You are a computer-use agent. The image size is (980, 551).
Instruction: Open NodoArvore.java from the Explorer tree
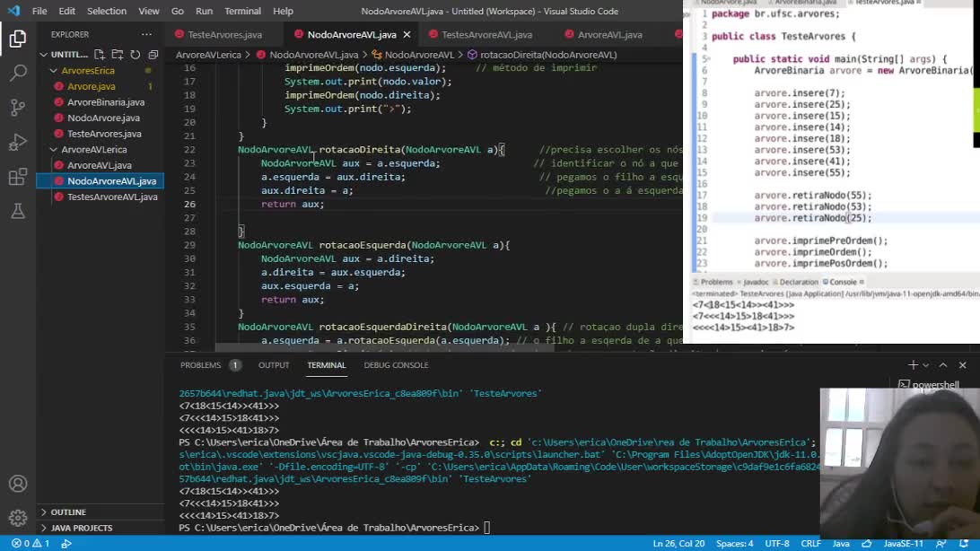point(104,118)
